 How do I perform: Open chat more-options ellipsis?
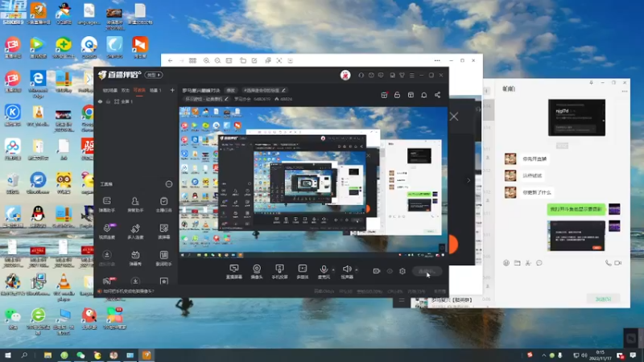(x=625, y=92)
